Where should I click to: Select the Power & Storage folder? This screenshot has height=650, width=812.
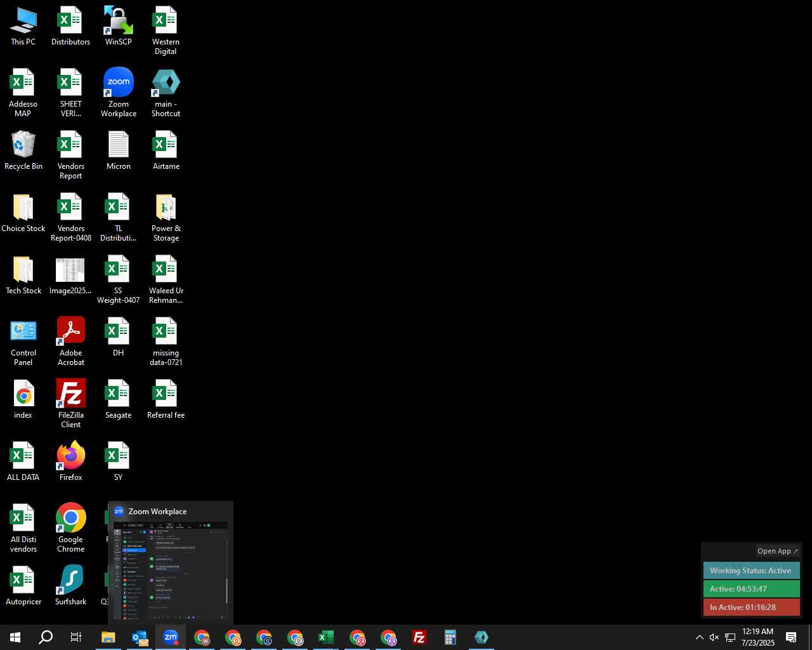(x=166, y=218)
